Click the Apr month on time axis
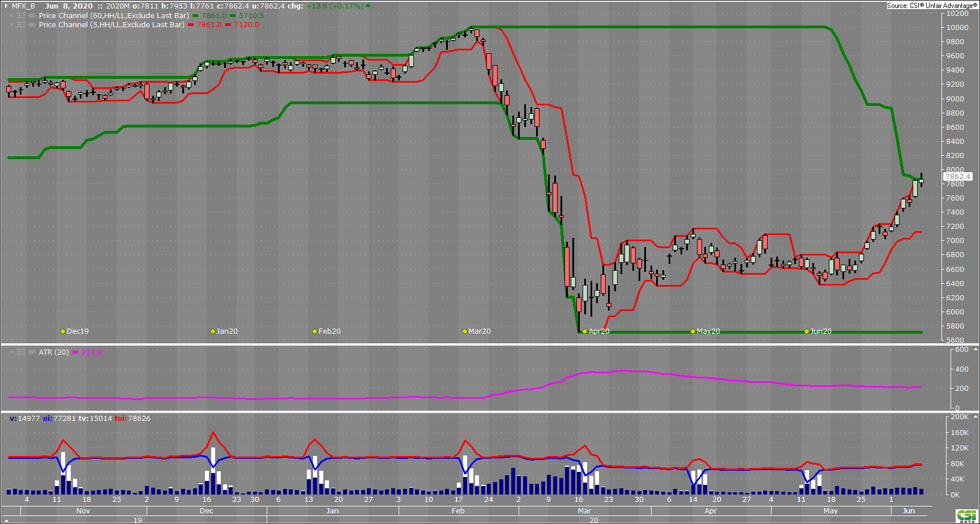Viewport: 980px width, 524px height. point(711,511)
